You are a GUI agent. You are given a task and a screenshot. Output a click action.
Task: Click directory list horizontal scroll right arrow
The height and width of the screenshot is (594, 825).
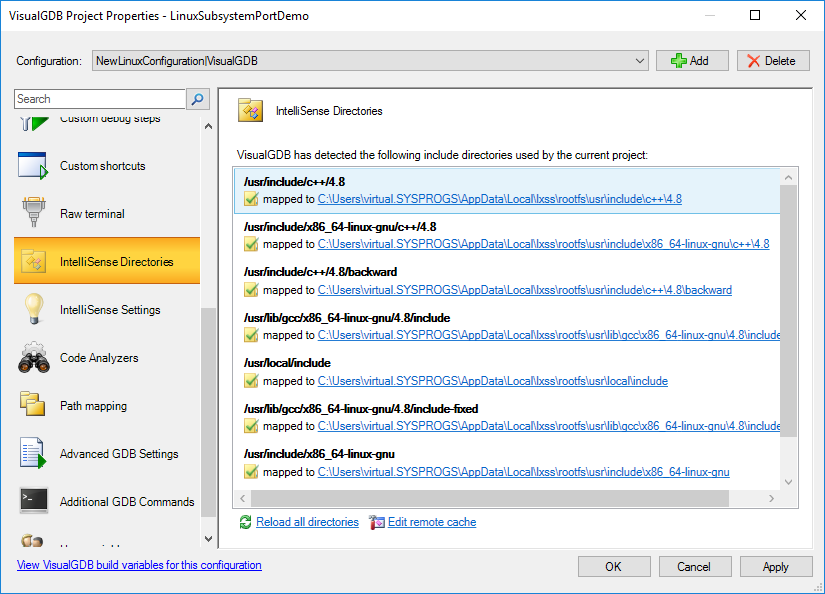771,498
